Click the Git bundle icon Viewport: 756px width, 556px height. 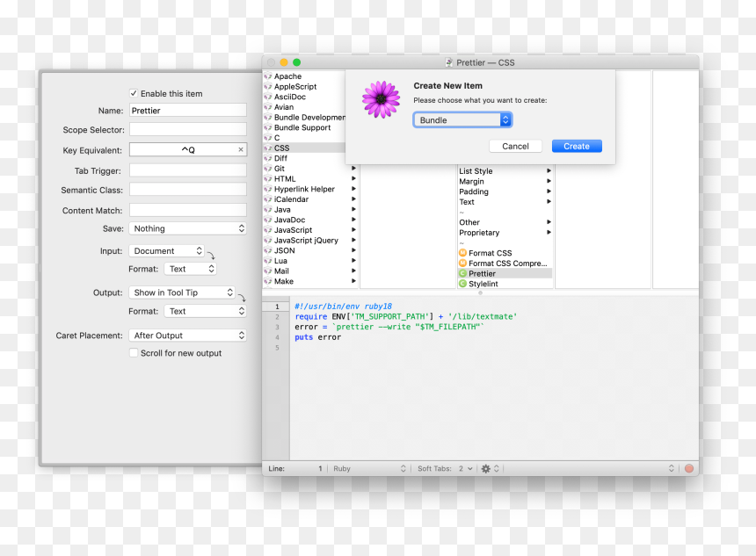[x=268, y=169]
